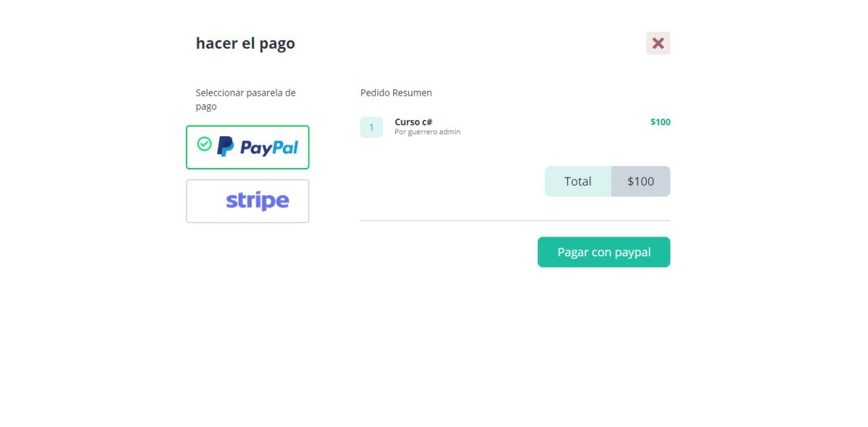Screen dimensions: 868x427
Task: Select empty area left of Stripe logo
Action: coord(206,201)
